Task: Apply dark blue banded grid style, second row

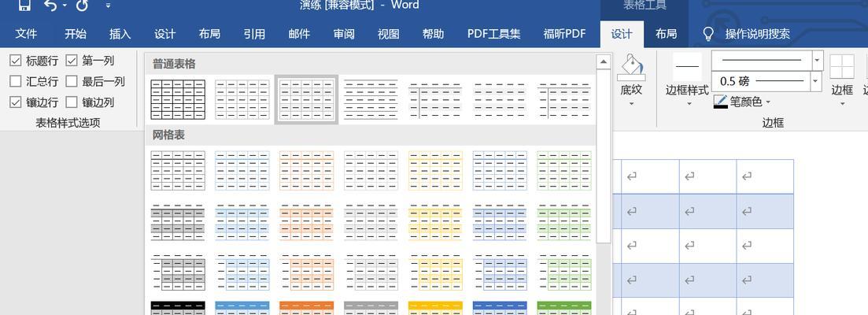Action: click(500, 222)
